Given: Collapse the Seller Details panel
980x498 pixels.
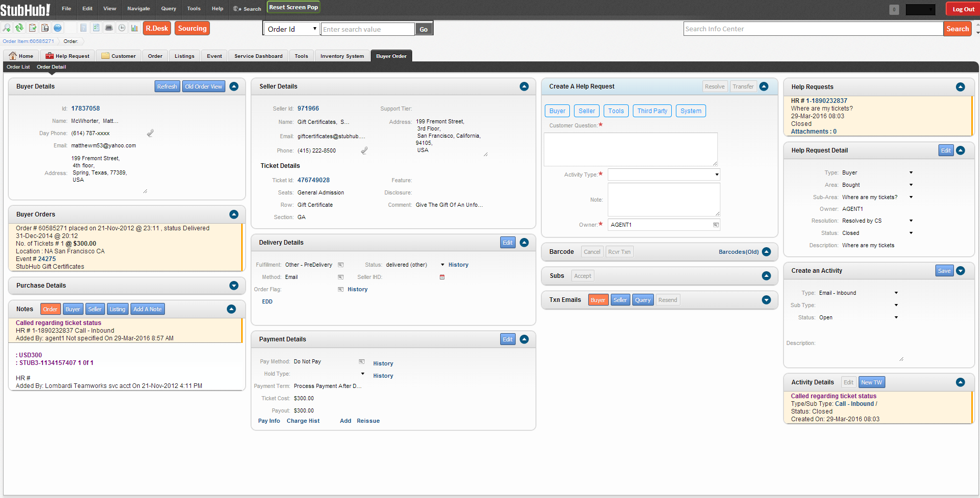Looking at the screenshot, I should (x=524, y=86).
